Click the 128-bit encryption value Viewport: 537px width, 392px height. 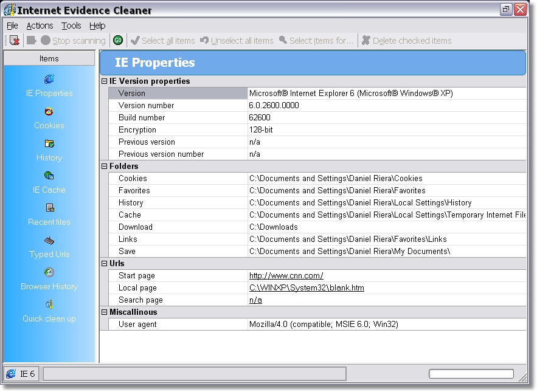[261, 129]
